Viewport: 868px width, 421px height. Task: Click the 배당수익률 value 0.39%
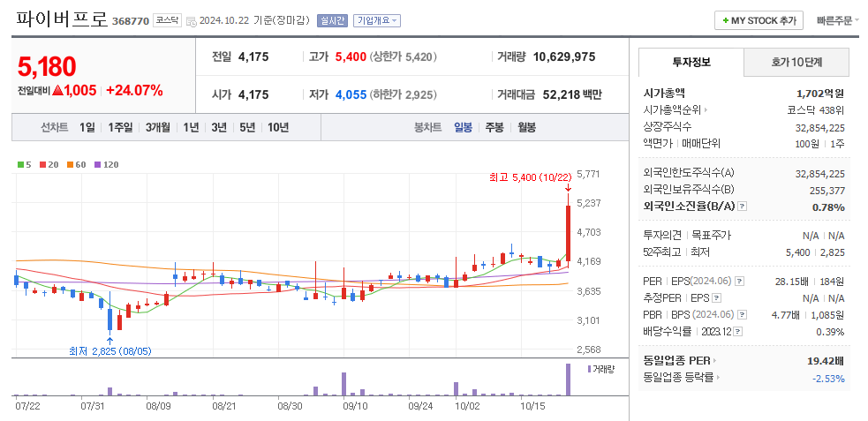[830, 331]
